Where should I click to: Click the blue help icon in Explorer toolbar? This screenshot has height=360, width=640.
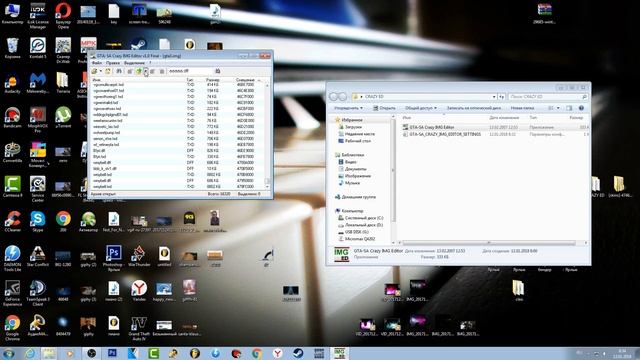click(581, 108)
